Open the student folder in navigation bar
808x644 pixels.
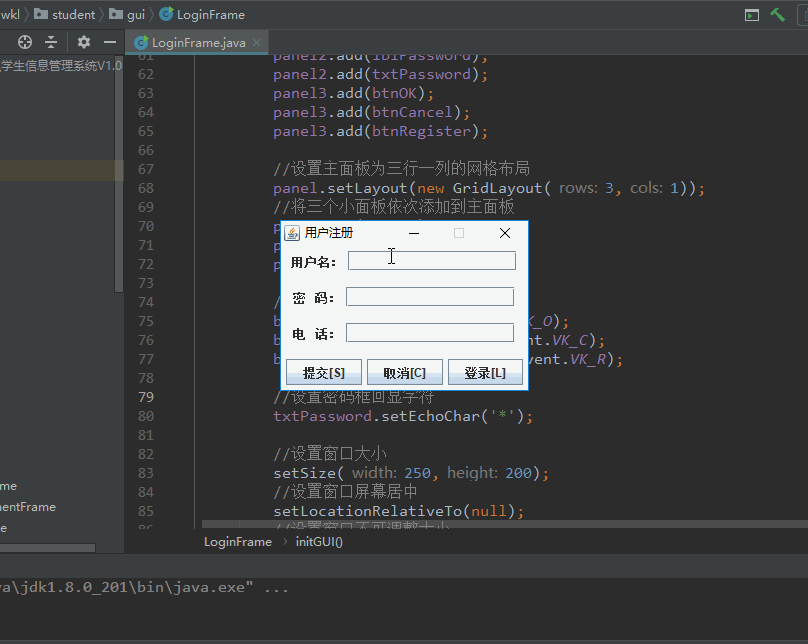[x=64, y=14]
